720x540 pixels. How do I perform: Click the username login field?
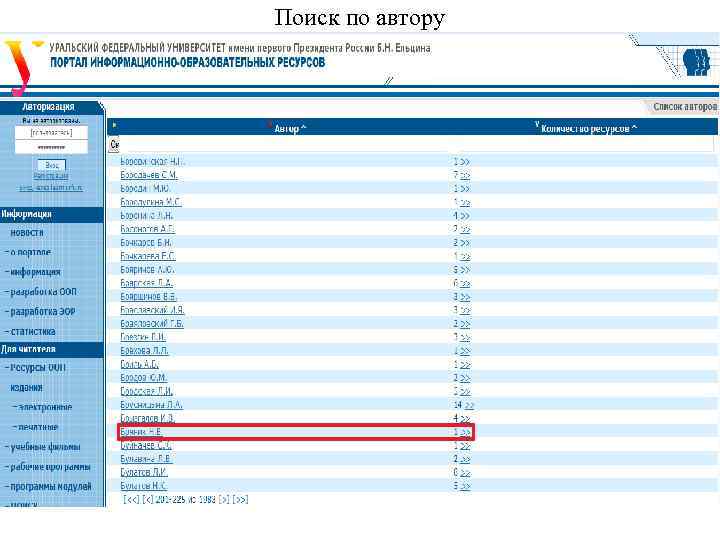click(x=51, y=132)
